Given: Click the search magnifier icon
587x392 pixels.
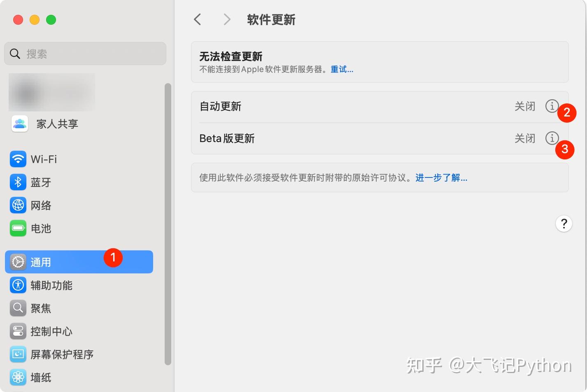Looking at the screenshot, I should pos(15,54).
